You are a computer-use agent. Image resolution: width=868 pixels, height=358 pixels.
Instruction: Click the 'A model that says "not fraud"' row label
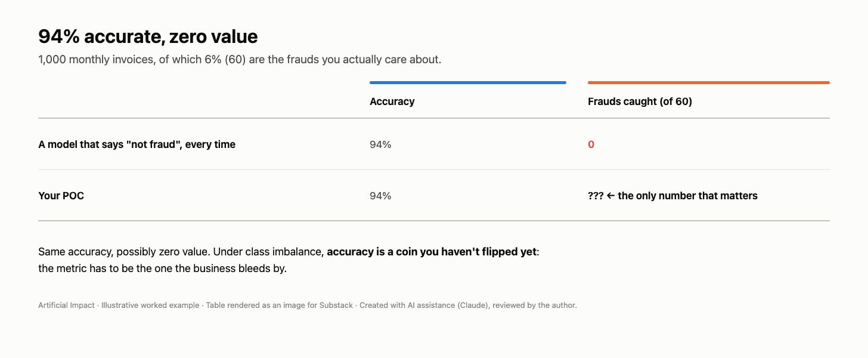pos(137,144)
